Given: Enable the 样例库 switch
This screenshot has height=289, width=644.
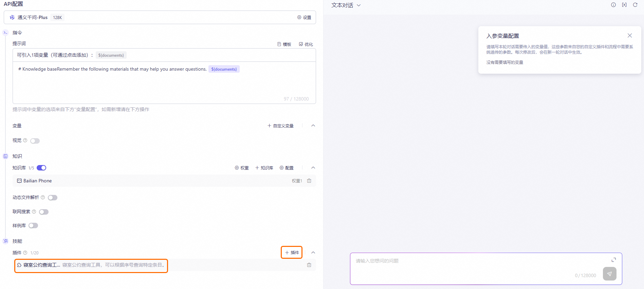Looking at the screenshot, I should click(33, 225).
